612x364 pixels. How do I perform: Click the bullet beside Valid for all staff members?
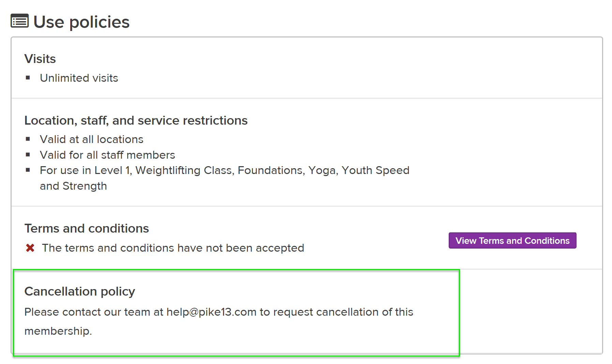pyautogui.click(x=28, y=155)
